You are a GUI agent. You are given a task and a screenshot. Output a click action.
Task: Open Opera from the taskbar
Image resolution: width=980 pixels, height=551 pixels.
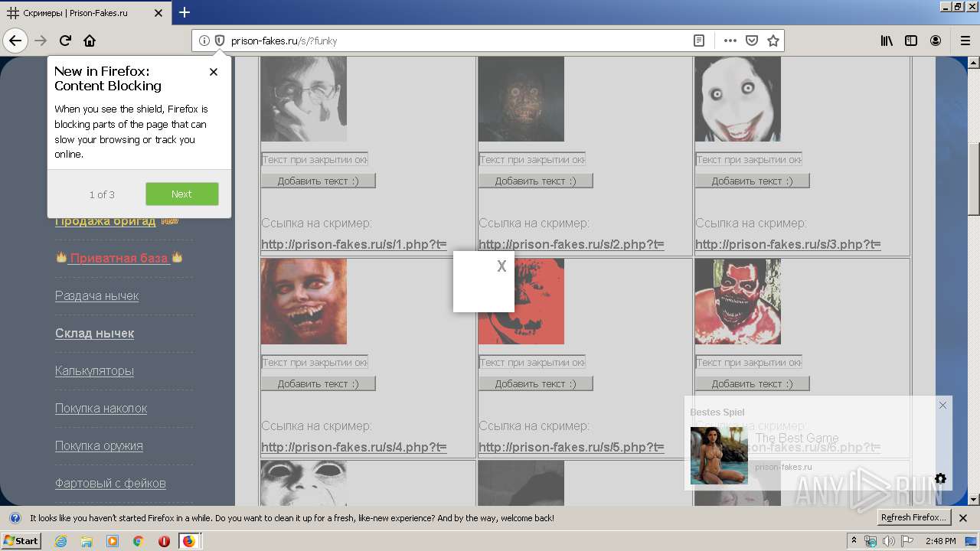(164, 541)
